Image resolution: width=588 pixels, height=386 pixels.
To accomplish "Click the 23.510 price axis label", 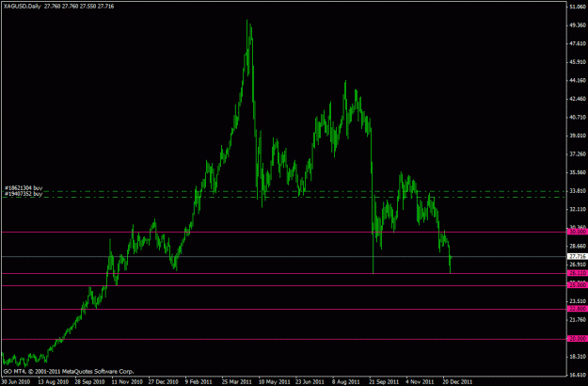I will [x=578, y=301].
